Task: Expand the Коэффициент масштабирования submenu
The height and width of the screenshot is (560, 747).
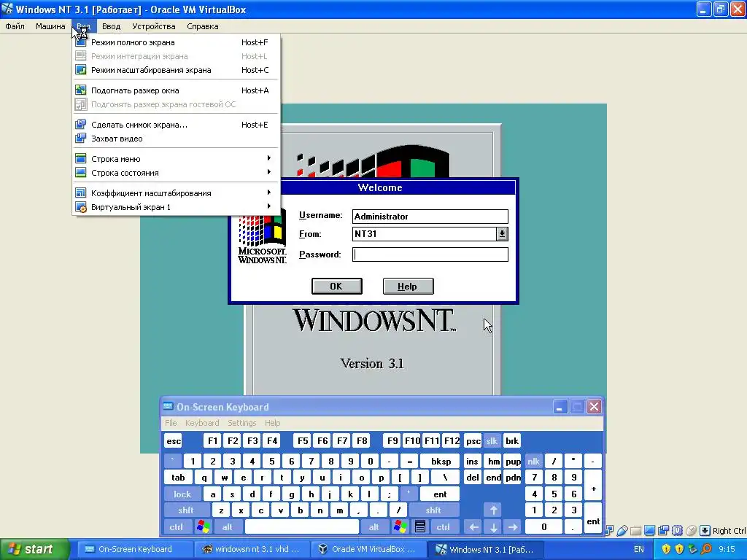Action: pyautogui.click(x=269, y=192)
